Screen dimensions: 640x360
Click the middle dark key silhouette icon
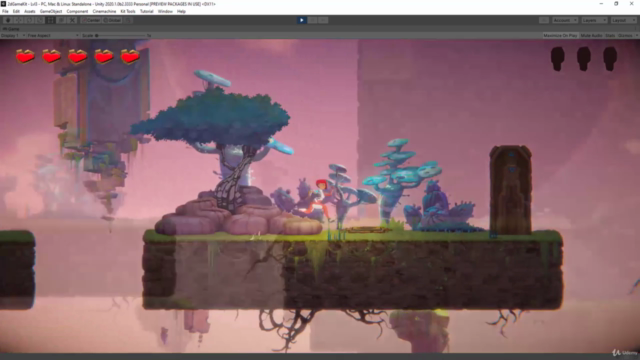pos(584,59)
